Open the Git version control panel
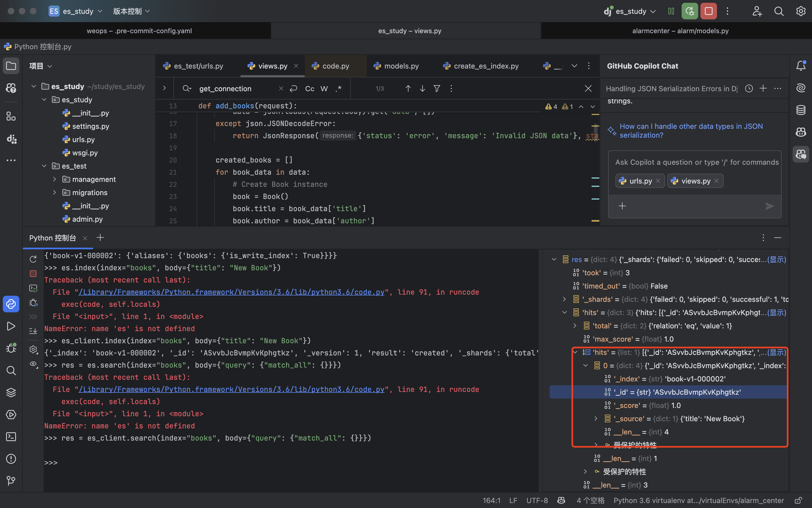Screen dimensions: 812x508 (11, 481)
